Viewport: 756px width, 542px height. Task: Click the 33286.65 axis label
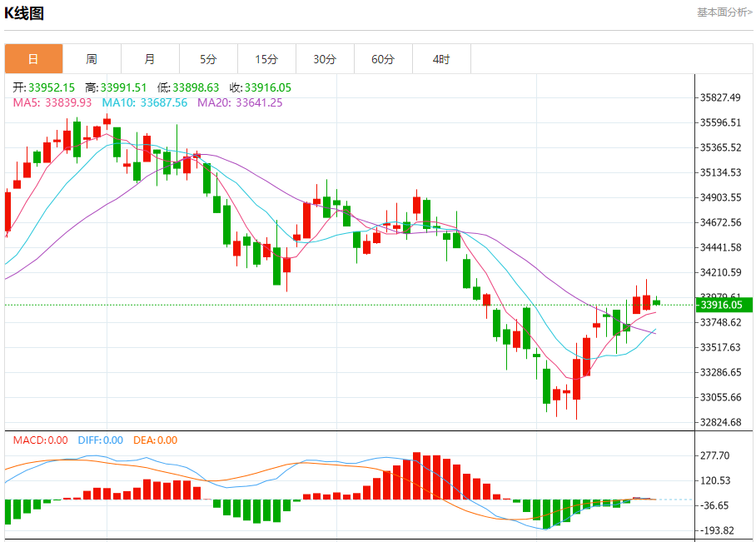click(720, 372)
